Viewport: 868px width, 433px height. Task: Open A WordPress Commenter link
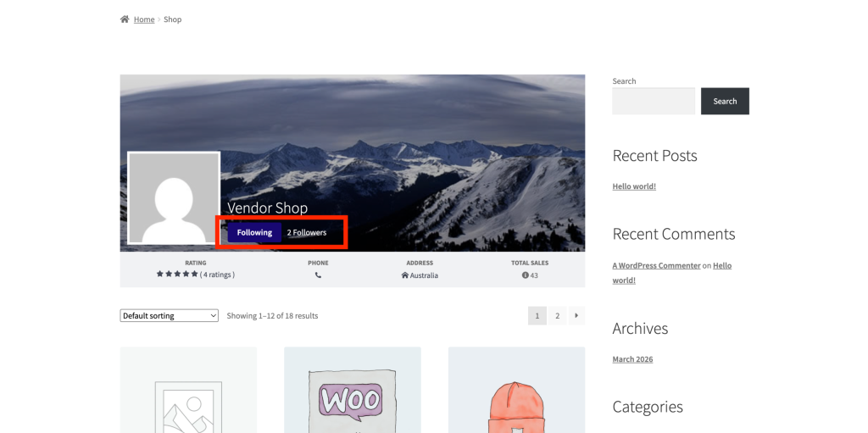click(x=657, y=266)
